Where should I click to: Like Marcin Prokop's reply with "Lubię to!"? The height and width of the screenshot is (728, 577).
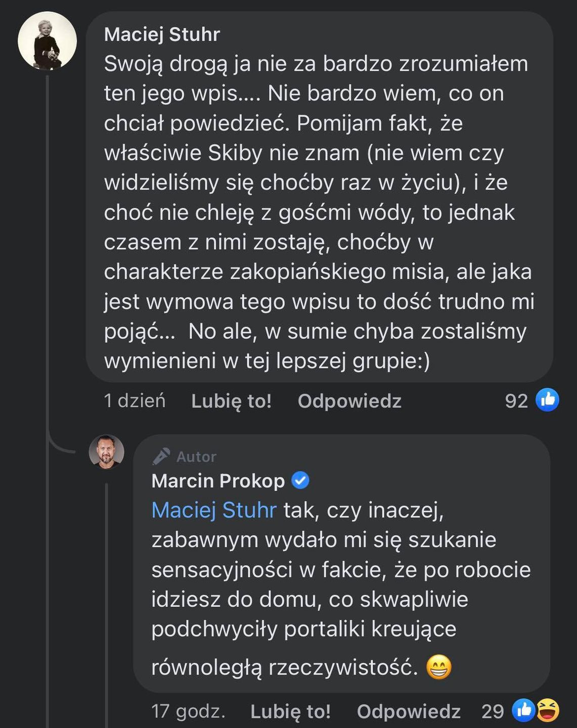coord(290,711)
